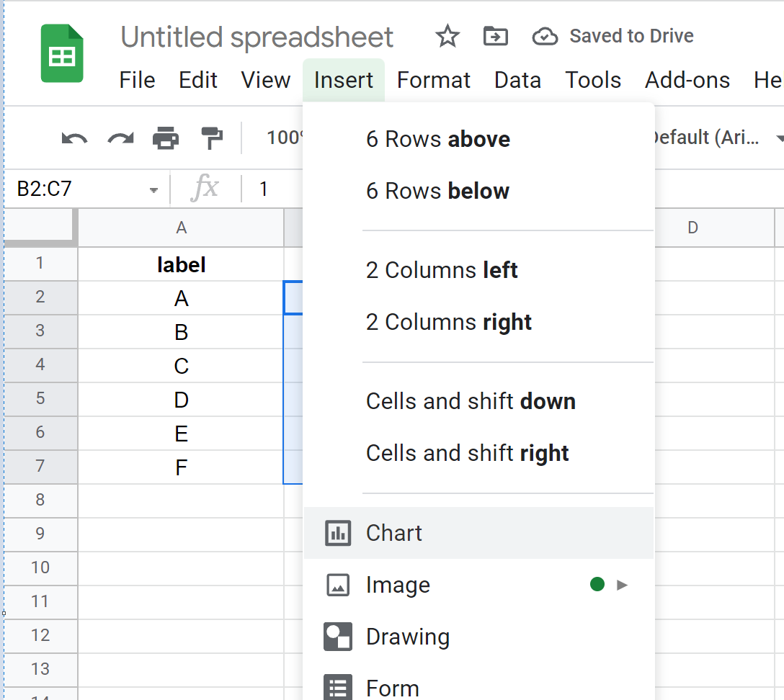
Task: Undo the last action
Action: point(74,138)
